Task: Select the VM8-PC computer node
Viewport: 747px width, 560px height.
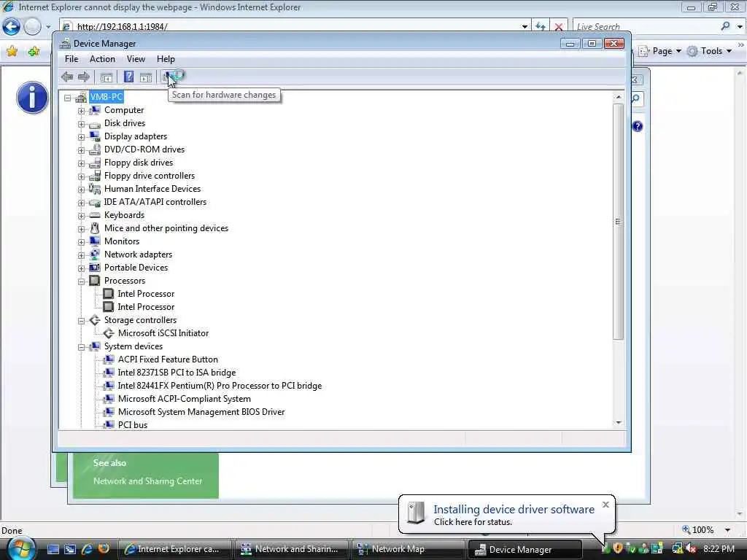Action: coord(107,97)
